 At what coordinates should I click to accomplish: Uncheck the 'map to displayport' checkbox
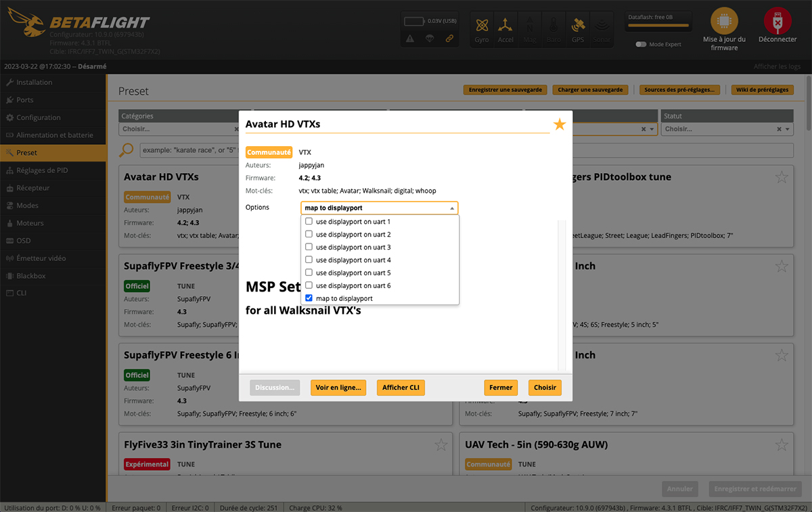coord(309,298)
